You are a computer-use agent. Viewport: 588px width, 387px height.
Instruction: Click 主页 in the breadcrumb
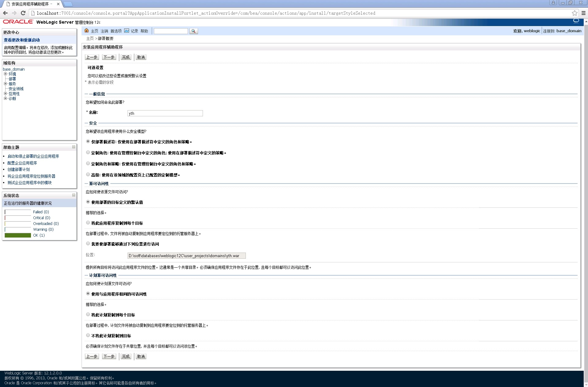coord(90,38)
